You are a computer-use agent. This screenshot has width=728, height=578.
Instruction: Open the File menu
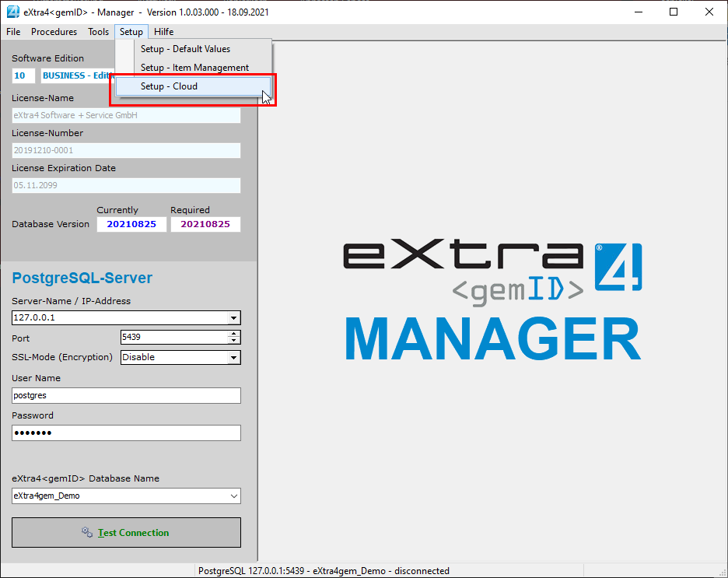(x=12, y=32)
